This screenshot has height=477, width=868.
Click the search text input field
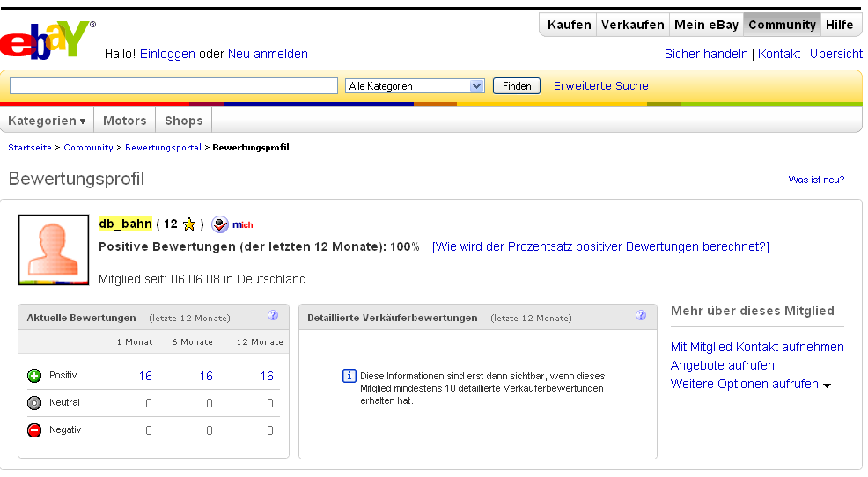point(173,85)
